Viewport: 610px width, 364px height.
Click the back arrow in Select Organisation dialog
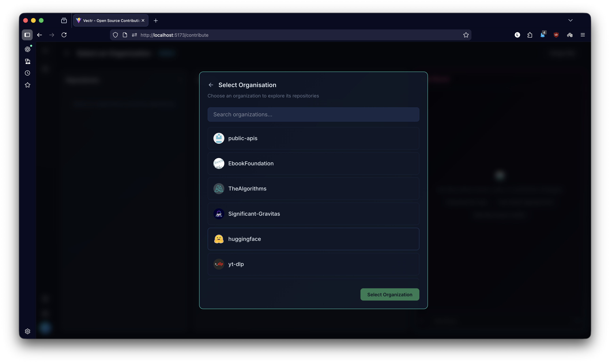pos(211,85)
